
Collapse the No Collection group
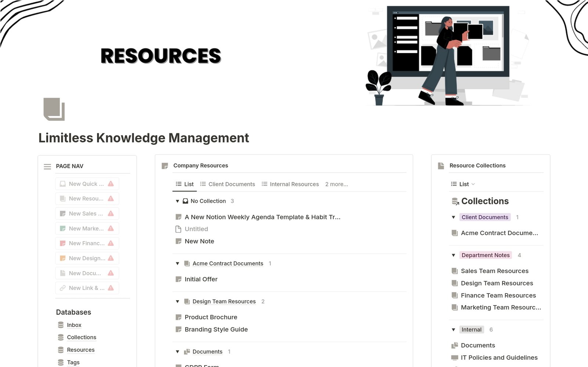pos(178,201)
